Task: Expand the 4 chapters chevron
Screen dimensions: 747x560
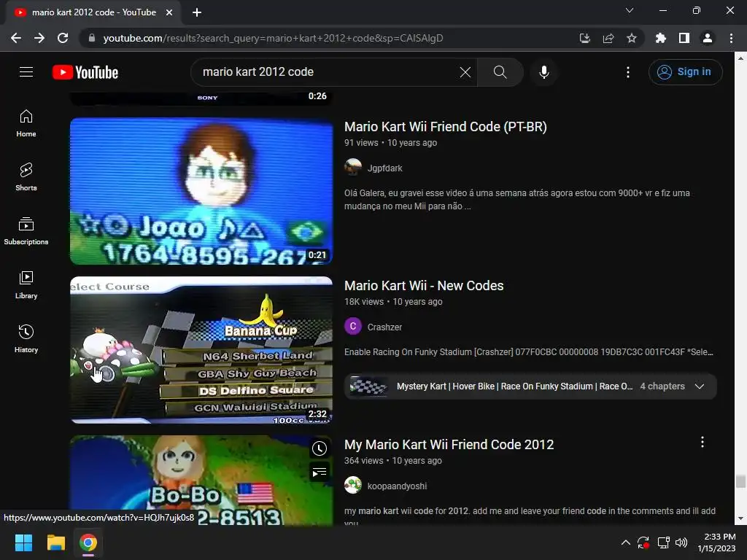Action: tap(700, 386)
